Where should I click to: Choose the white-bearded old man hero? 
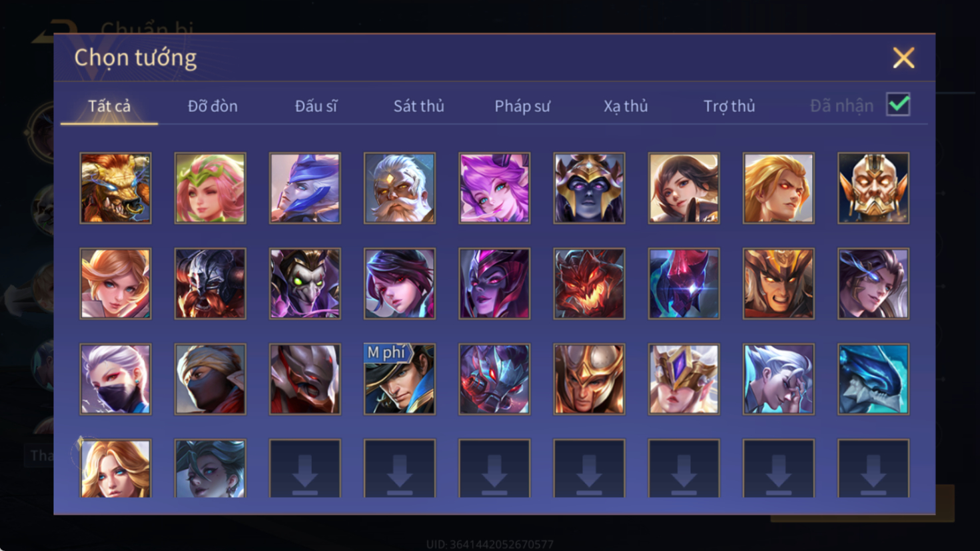[x=400, y=188]
